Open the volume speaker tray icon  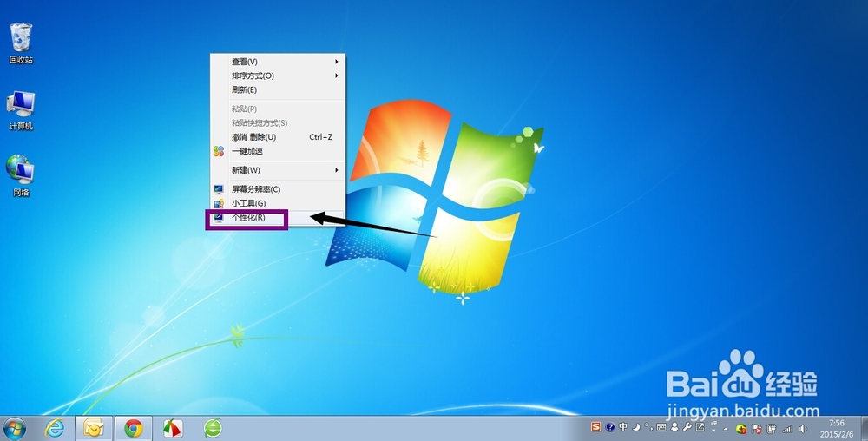(803, 429)
